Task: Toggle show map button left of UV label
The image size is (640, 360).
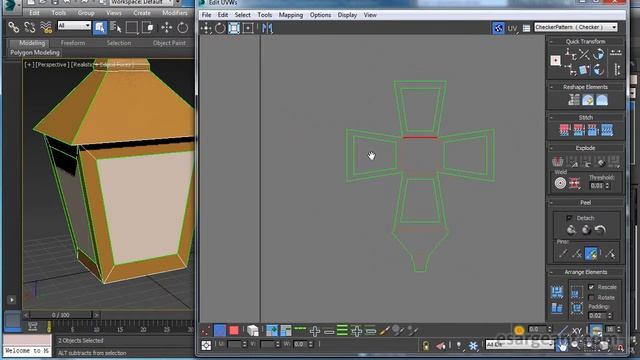Action: click(498, 28)
